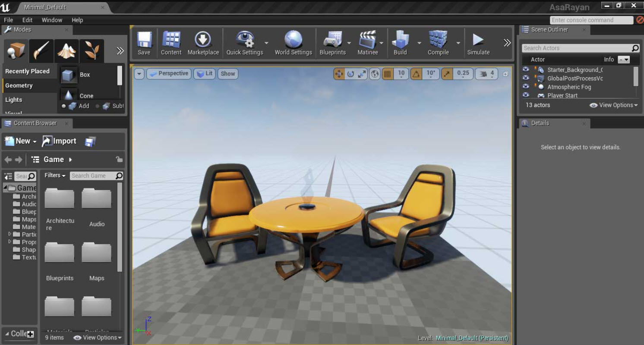
Task: Toggle rotation snapping triangle icon
Action: click(x=416, y=74)
